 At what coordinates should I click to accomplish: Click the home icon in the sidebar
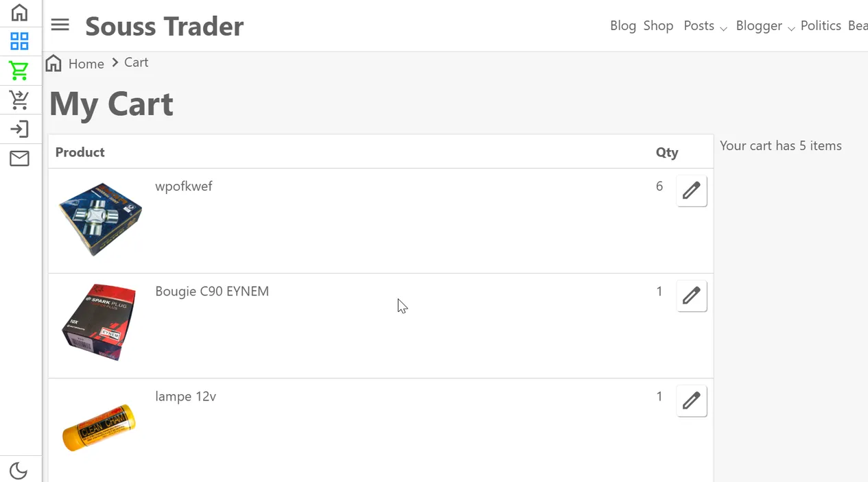(19, 12)
